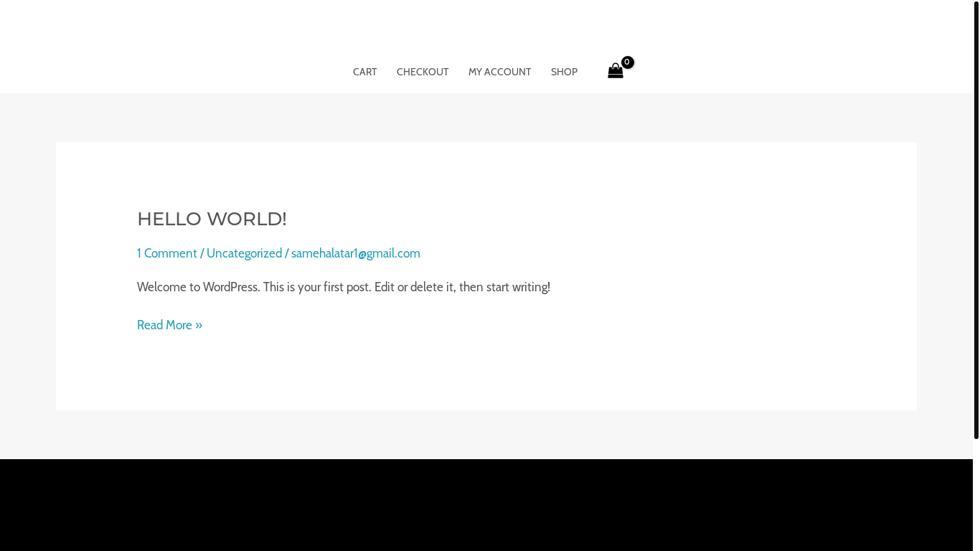Open the Uncategorized category link
The height and width of the screenshot is (551, 980).
click(244, 253)
